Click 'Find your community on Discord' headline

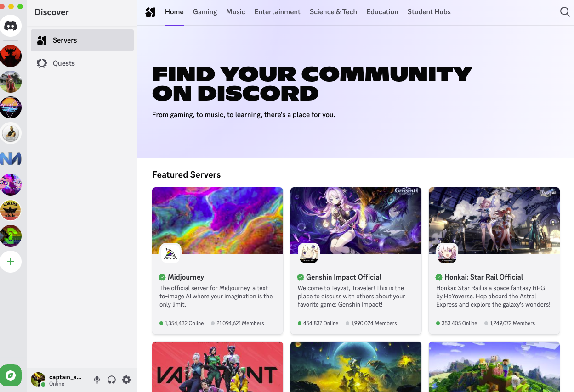(312, 84)
